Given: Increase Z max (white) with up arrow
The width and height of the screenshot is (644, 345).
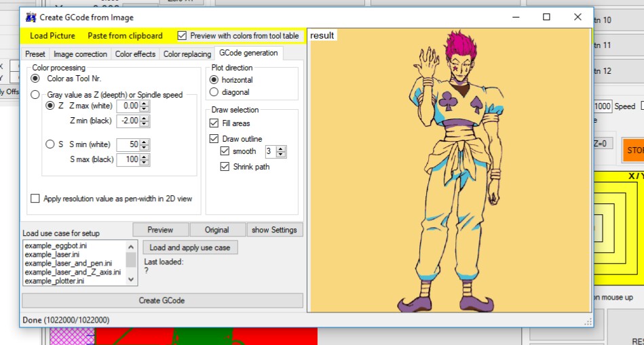Looking at the screenshot, I should coord(144,103).
